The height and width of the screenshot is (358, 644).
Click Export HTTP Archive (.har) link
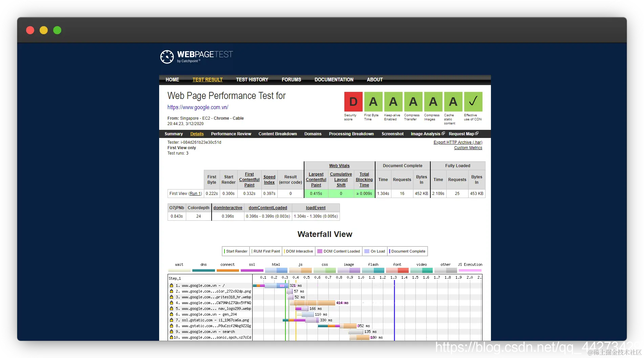(458, 142)
